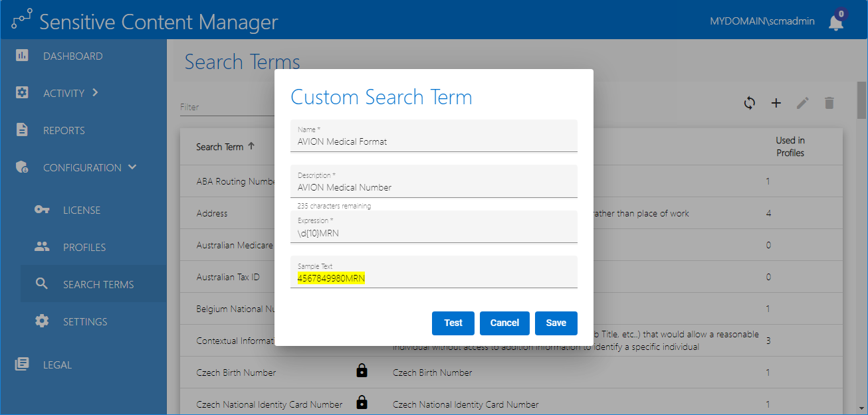Collapse the Configuration section chevron
This screenshot has height=415, width=868.
tap(132, 167)
